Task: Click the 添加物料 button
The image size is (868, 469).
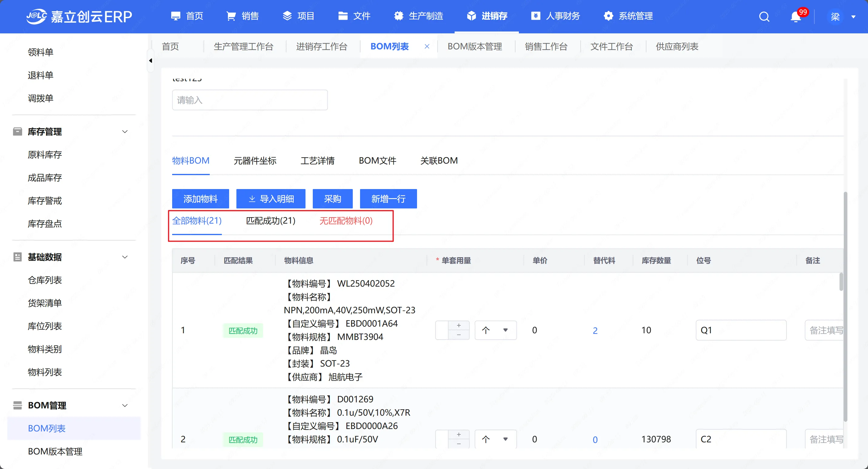Action: tap(201, 199)
